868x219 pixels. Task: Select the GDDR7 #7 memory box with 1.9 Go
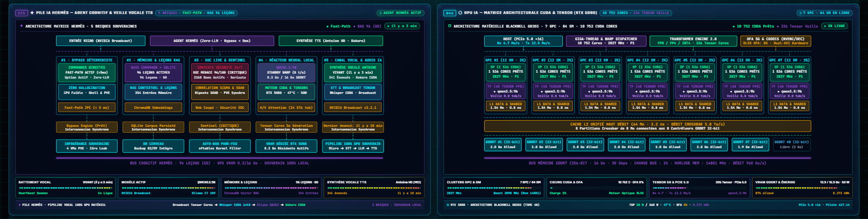tap(750, 144)
